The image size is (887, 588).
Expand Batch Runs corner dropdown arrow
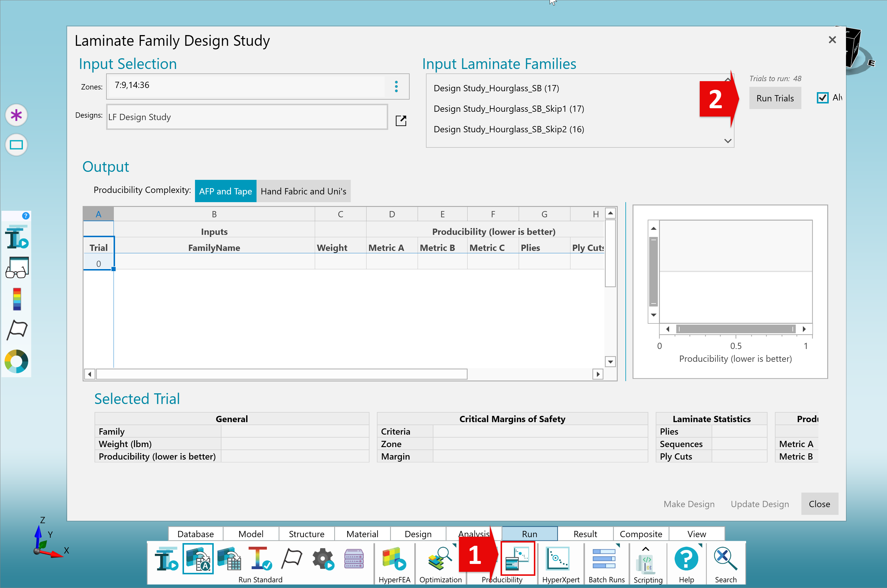point(618,545)
